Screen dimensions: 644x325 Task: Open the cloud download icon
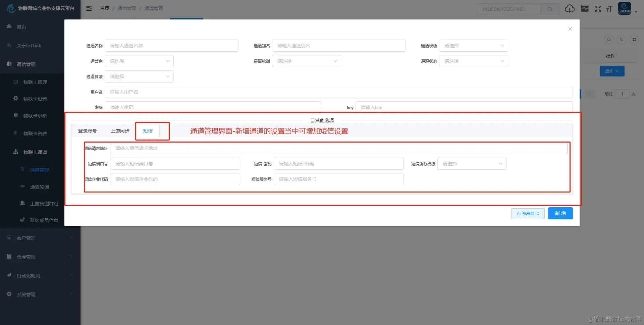[x=570, y=9]
